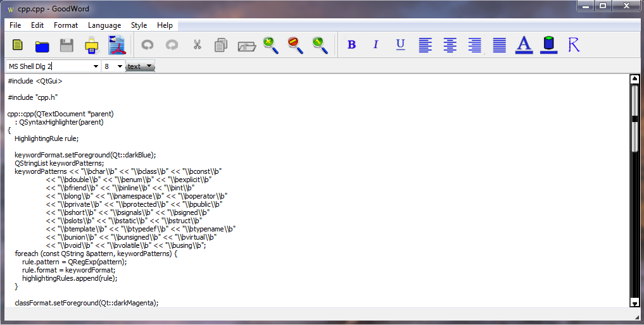Open the Help menu
The image size is (644, 325).
[x=165, y=25]
